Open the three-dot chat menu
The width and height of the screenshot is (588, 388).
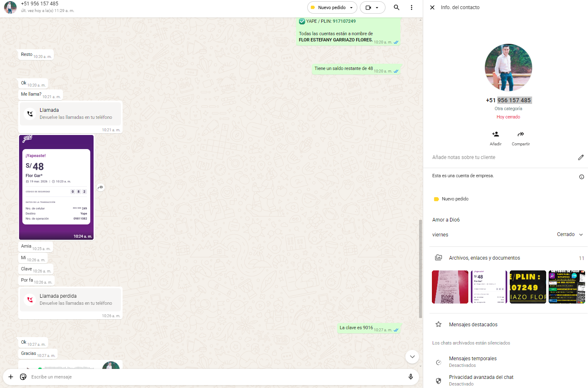pyautogui.click(x=411, y=7)
